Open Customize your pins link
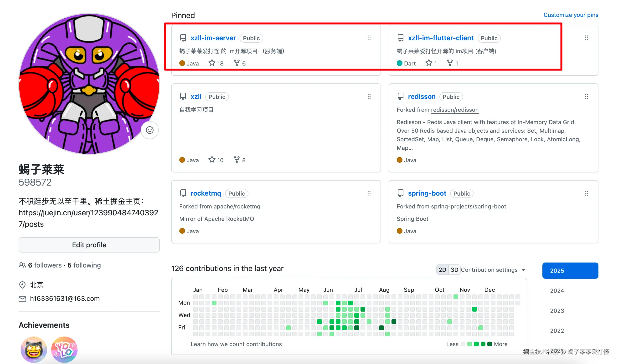The height and width of the screenshot is (364, 618). pyautogui.click(x=571, y=15)
